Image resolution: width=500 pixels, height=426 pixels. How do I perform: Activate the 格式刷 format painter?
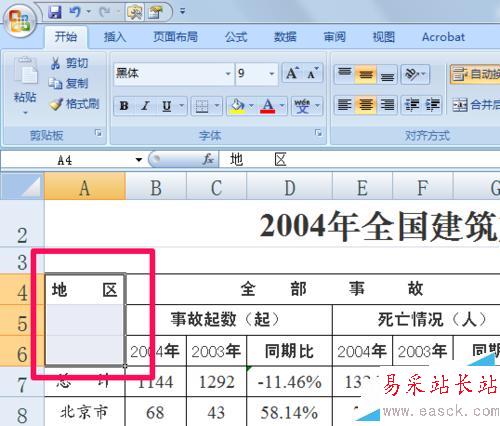tap(75, 104)
